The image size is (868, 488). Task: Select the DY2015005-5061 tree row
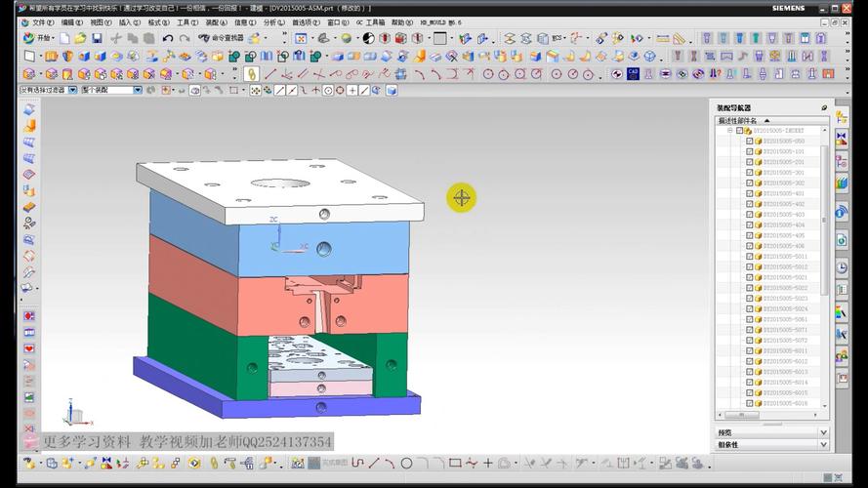coord(769,319)
